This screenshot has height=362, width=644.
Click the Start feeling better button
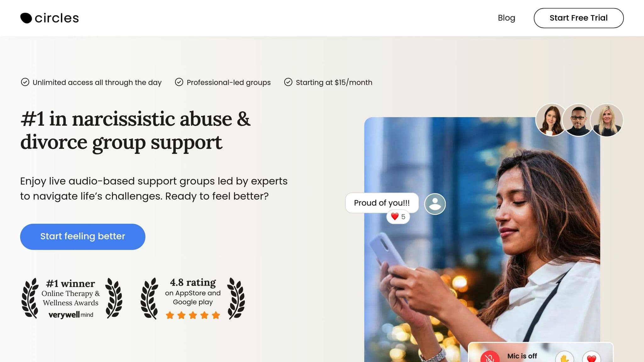(83, 237)
